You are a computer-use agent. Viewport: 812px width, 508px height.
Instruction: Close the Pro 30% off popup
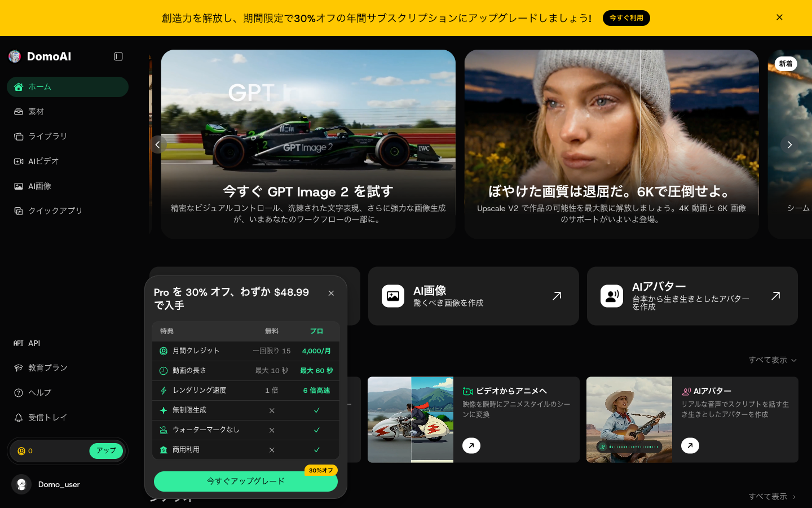click(331, 293)
